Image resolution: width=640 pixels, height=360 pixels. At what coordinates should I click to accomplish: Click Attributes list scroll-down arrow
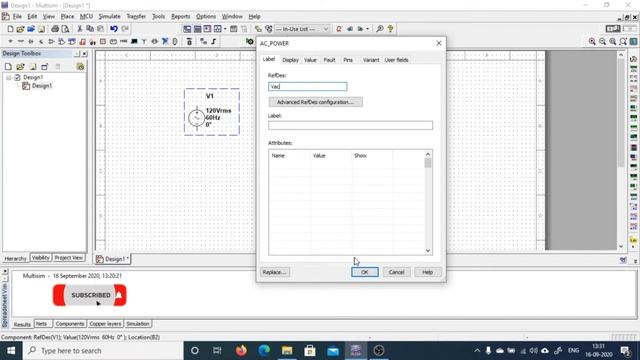point(428,251)
